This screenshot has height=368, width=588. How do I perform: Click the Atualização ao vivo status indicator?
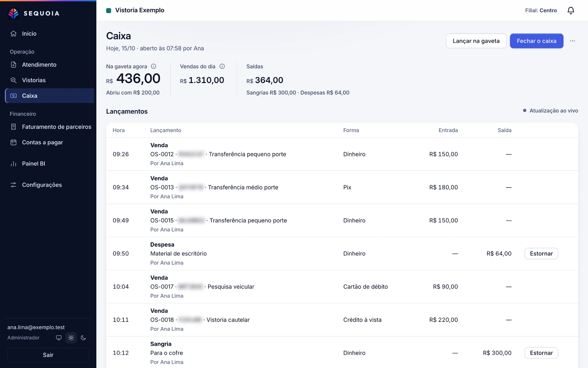[550, 111]
